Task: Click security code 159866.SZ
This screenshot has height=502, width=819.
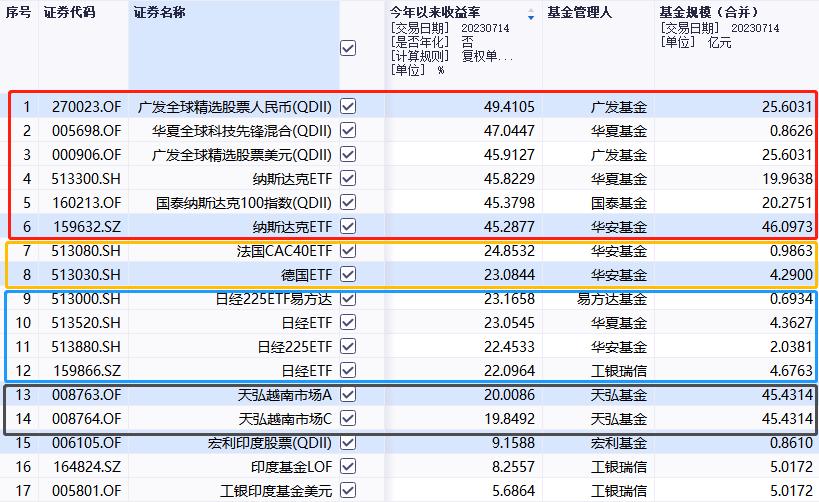Action: coord(87,371)
